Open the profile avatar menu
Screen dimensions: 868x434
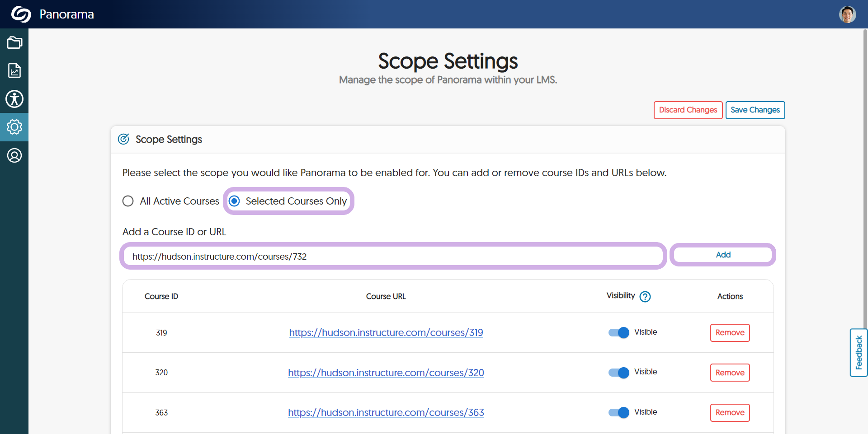click(847, 14)
